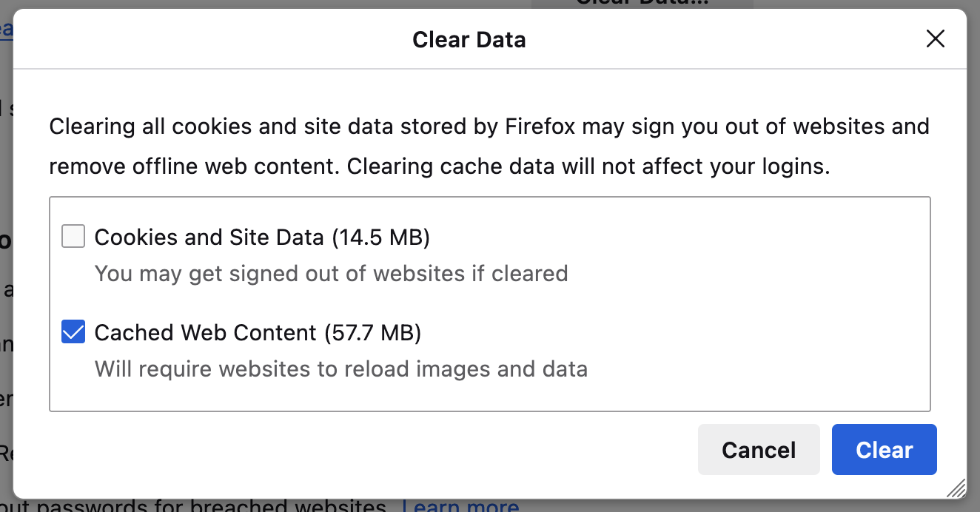Click the blue link peeking out at top left
Image resolution: width=980 pixels, height=512 pixels.
point(6,30)
